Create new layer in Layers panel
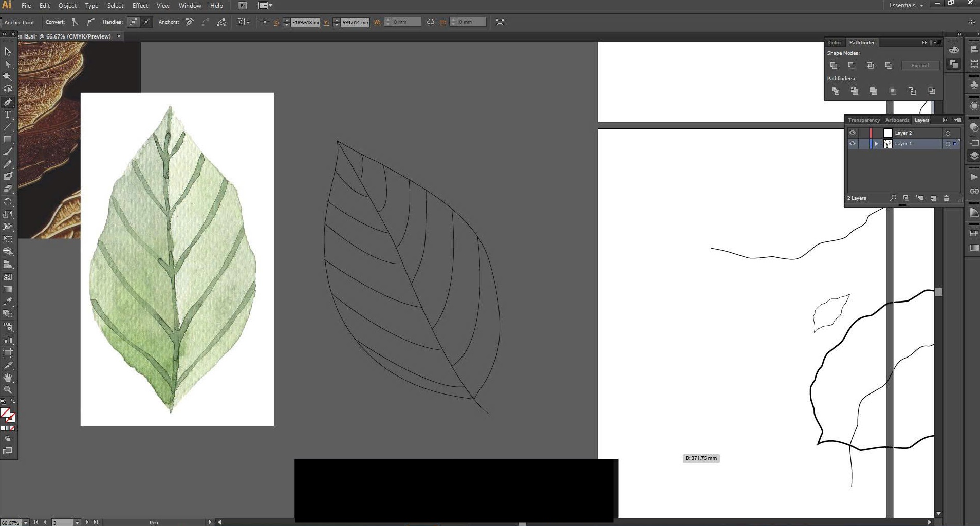980x526 pixels. click(x=933, y=198)
